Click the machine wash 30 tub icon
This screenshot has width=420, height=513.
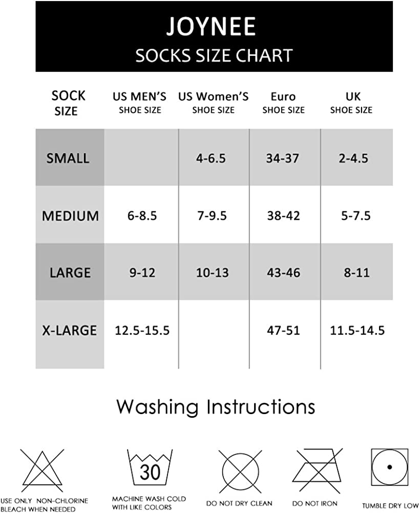[x=149, y=468]
